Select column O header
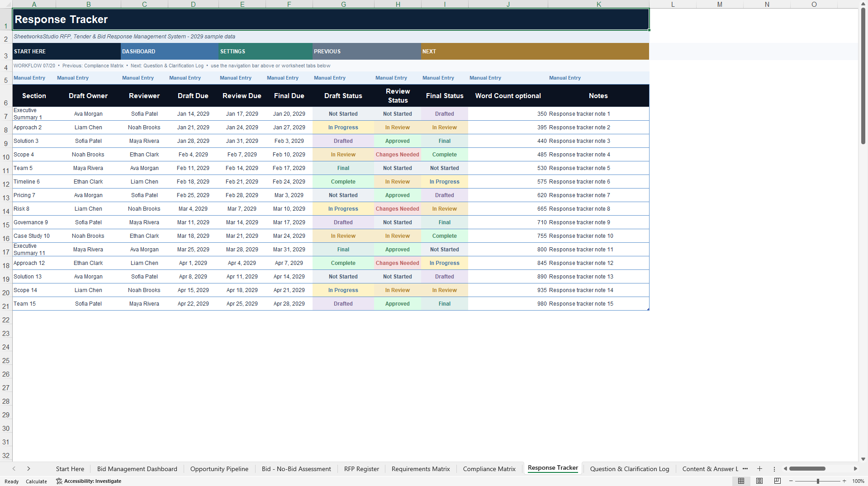The width and height of the screenshot is (868, 486). pos(814,4)
